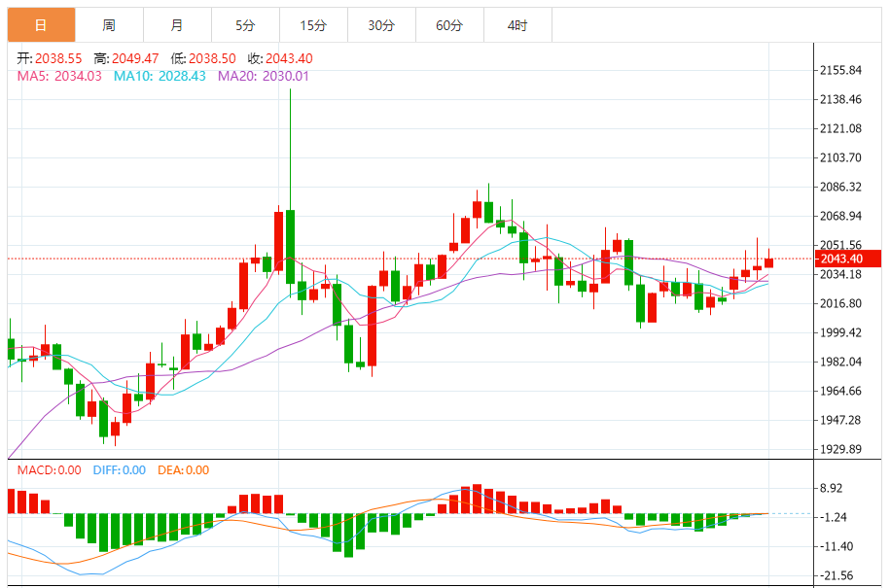Click the -21.56 MACD axis label

[x=837, y=575]
